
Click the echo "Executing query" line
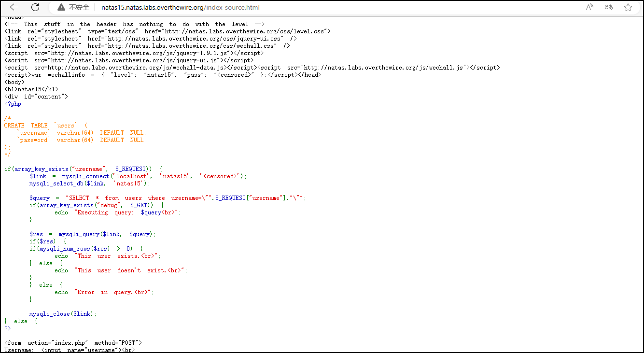tap(118, 212)
